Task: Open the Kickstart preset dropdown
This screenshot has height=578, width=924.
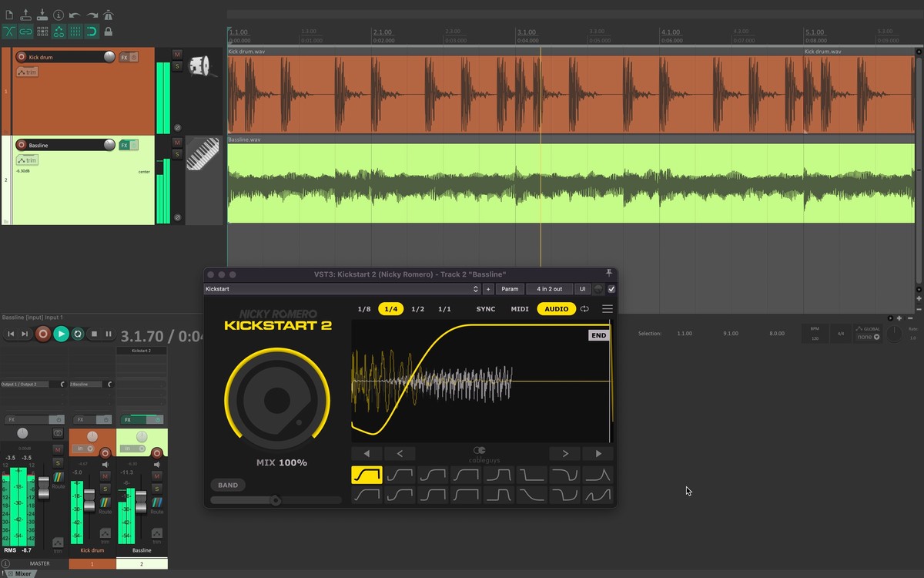Action: point(342,289)
